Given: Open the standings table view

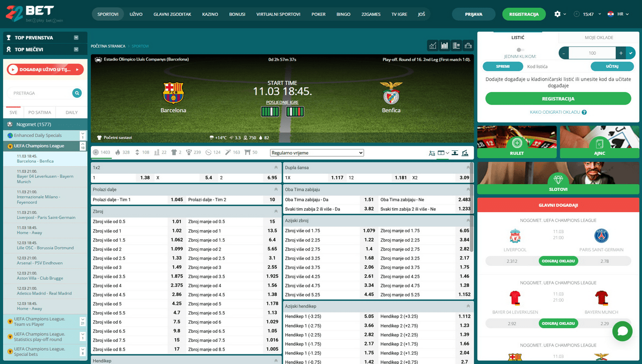Looking at the screenshot, I should pyautogui.click(x=456, y=45).
